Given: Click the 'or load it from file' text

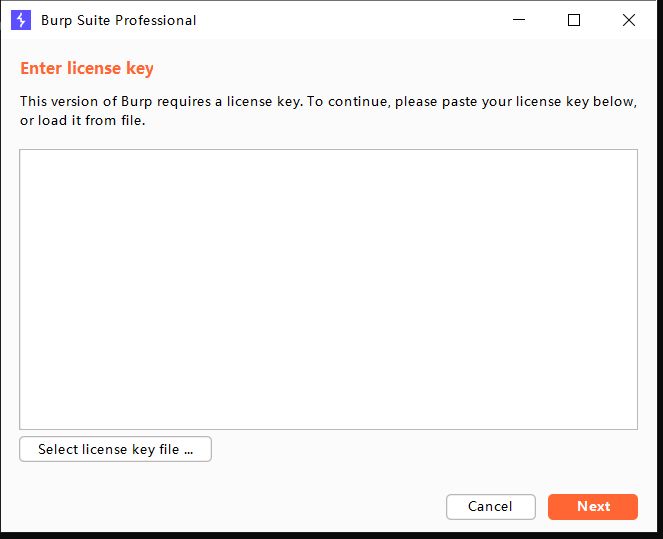Looking at the screenshot, I should click(83, 121).
